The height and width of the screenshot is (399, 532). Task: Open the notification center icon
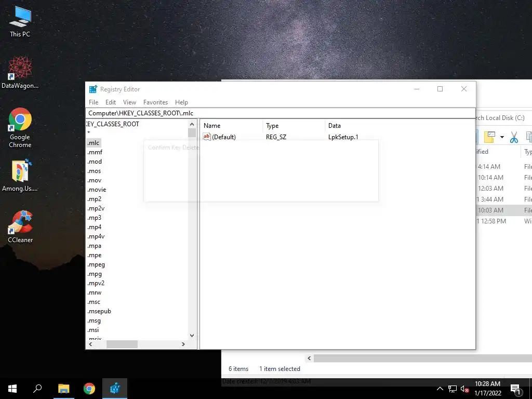coord(515,389)
